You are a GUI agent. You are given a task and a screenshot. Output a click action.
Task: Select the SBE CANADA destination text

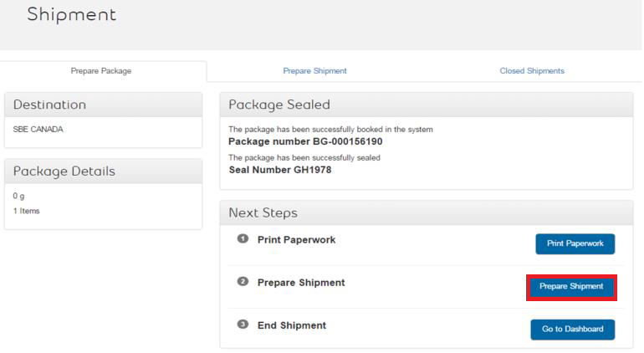[x=38, y=130]
